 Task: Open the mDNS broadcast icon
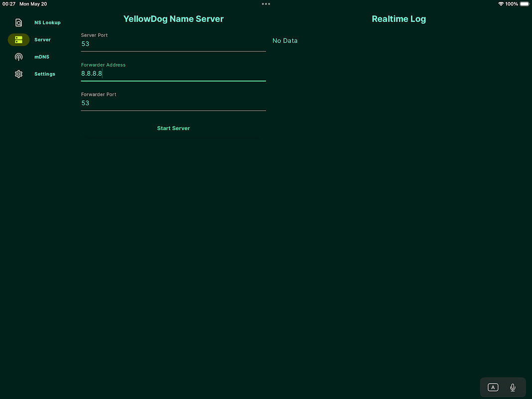coord(18,57)
